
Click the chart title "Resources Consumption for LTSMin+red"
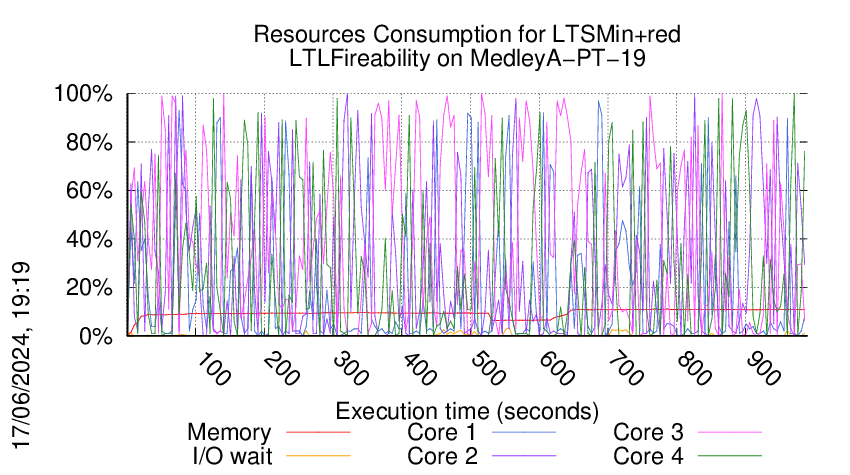coord(467,34)
